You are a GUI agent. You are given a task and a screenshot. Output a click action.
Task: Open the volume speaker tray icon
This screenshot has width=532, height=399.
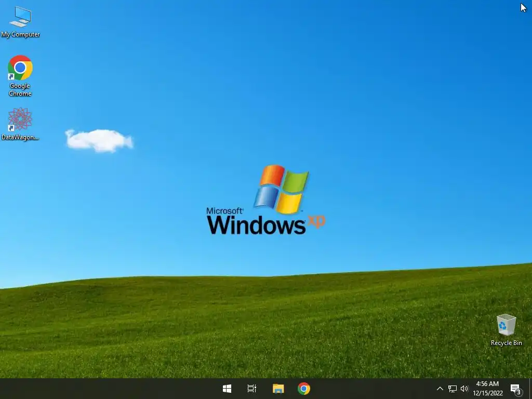[464, 389]
